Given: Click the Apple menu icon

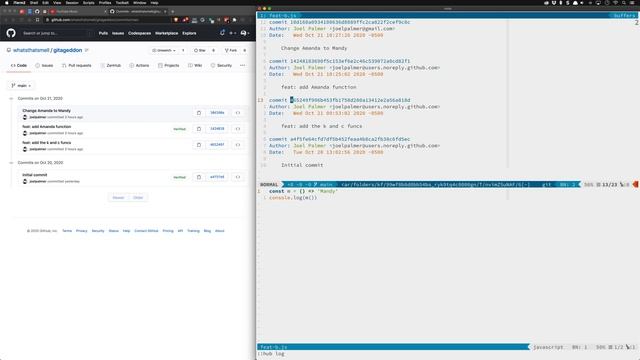Looking at the screenshot, I should coord(7,2).
